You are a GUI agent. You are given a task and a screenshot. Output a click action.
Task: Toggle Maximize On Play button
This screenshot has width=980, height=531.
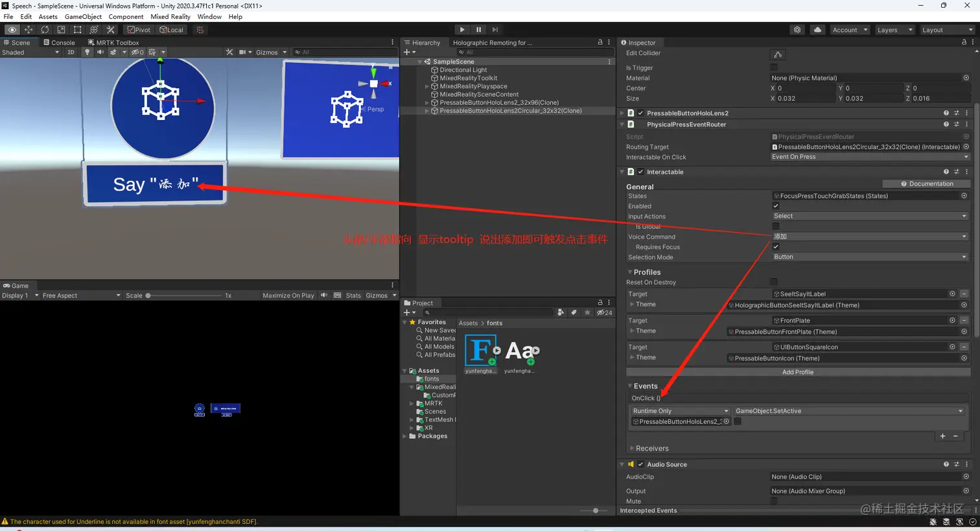click(288, 296)
